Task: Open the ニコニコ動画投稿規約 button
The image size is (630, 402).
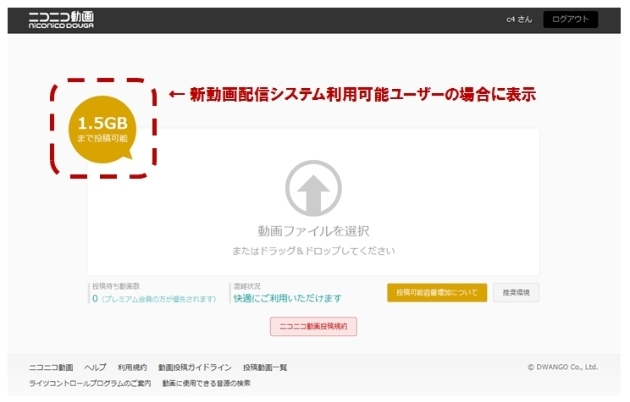Action: [x=313, y=326]
